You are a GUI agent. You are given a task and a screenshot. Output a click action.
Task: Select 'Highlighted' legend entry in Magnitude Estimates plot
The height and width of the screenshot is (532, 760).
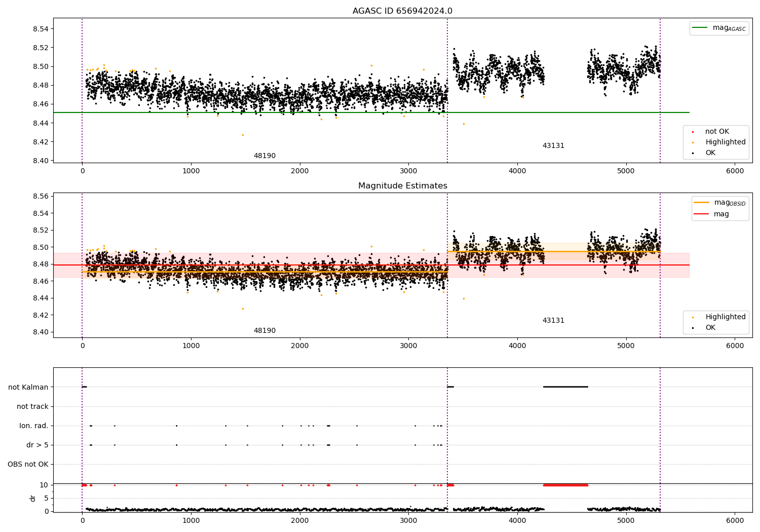point(726,317)
